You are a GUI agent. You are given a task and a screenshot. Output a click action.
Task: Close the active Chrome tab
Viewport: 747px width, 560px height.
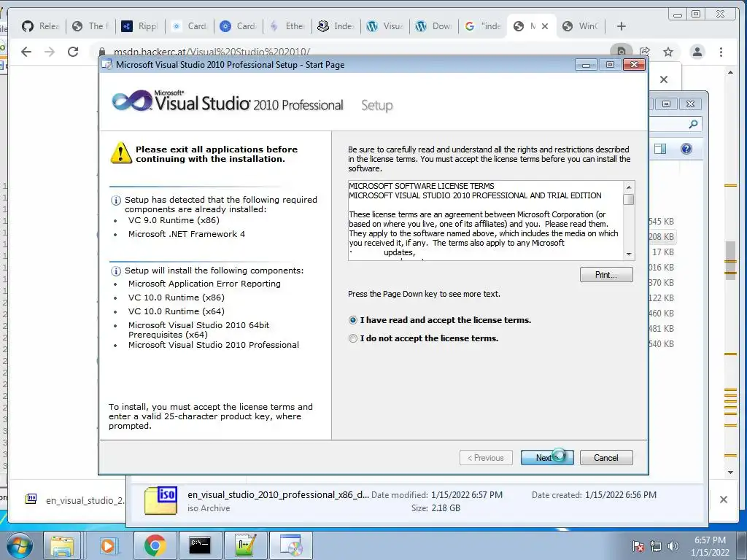[x=545, y=26]
